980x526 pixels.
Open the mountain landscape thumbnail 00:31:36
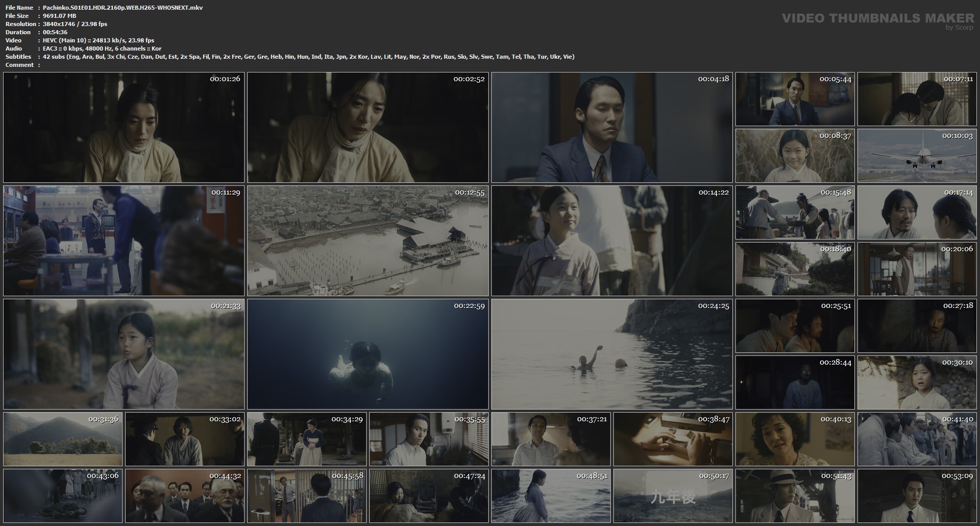coord(63,439)
